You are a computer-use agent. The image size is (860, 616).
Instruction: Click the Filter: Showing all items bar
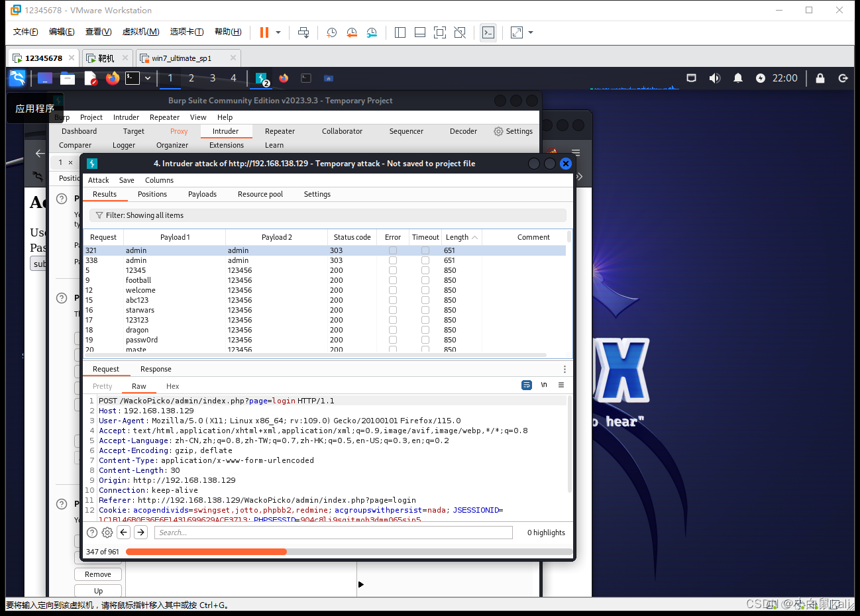click(327, 215)
